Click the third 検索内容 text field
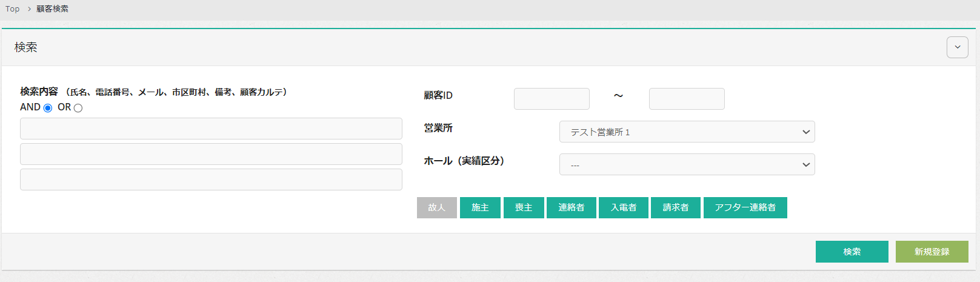Viewport: 980px width, 282px height. [x=211, y=180]
